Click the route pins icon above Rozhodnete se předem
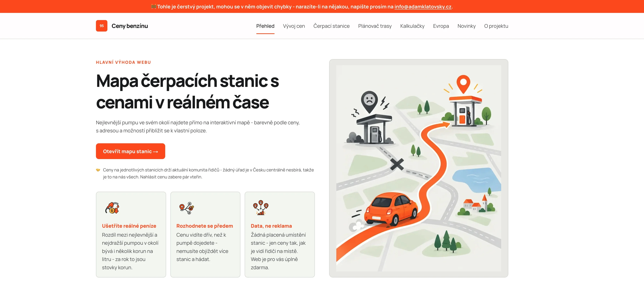 (x=187, y=208)
